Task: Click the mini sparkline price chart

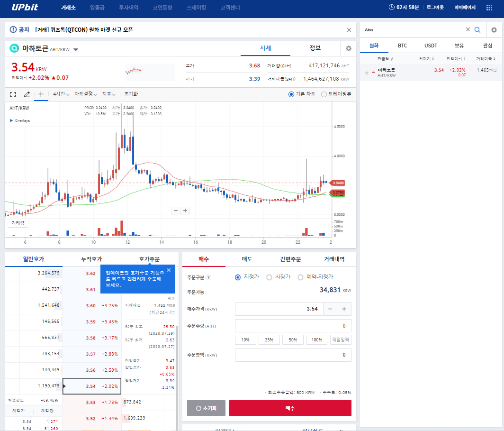Action: [x=150, y=72]
